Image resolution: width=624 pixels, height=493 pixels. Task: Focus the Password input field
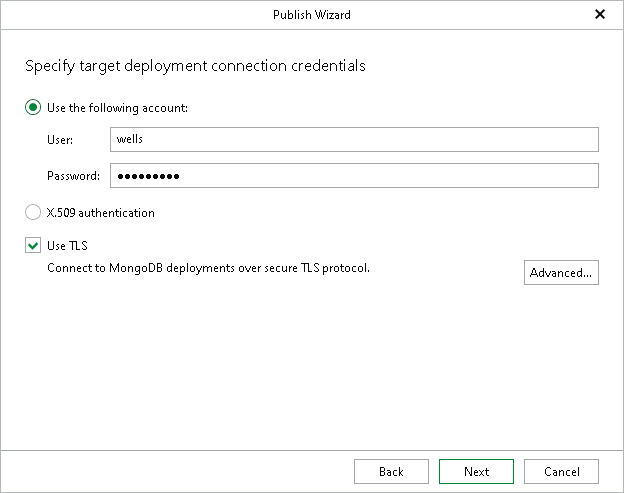354,176
